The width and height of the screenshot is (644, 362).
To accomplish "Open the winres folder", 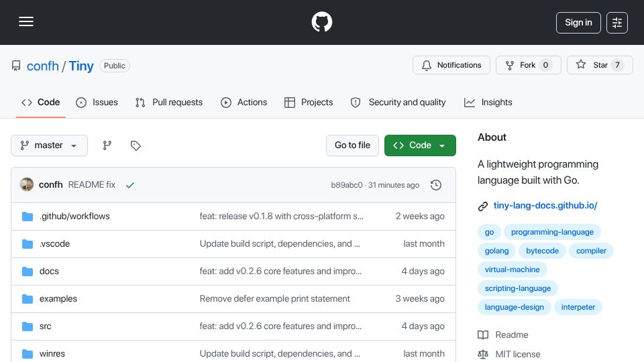I will pyautogui.click(x=52, y=354).
